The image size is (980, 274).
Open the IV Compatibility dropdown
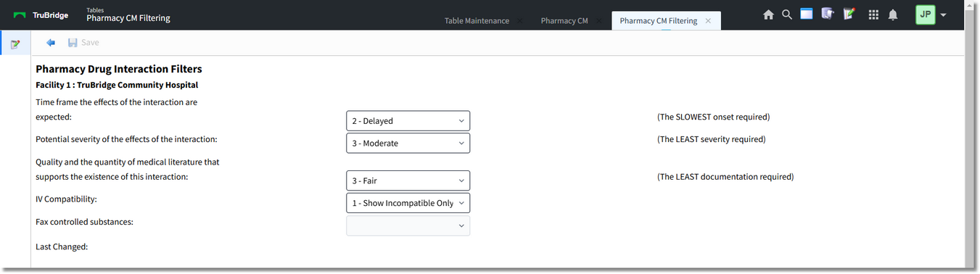click(x=408, y=202)
